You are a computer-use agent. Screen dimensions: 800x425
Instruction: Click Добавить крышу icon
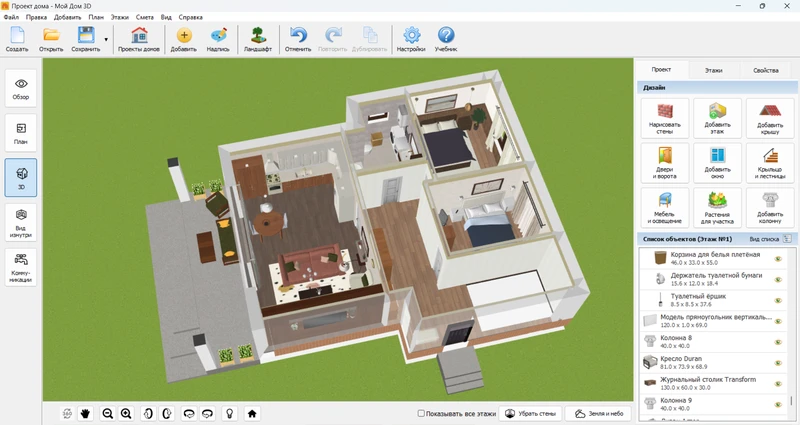click(x=769, y=117)
